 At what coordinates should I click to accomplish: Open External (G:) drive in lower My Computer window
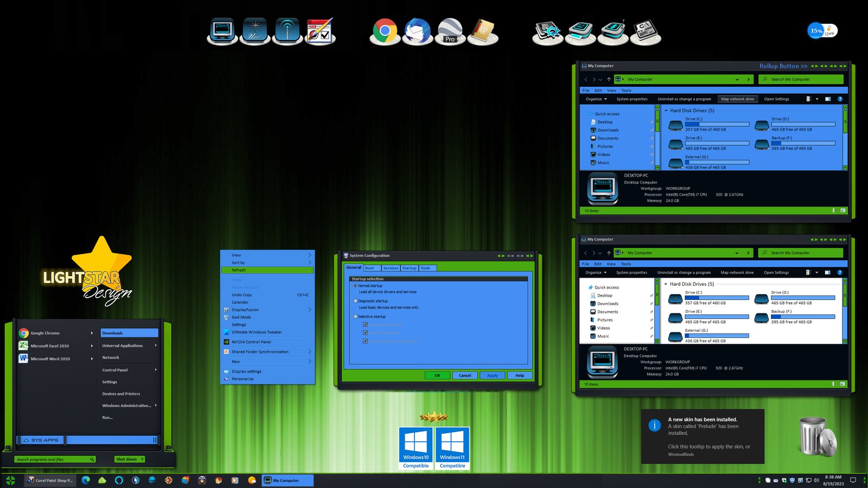[x=709, y=336]
